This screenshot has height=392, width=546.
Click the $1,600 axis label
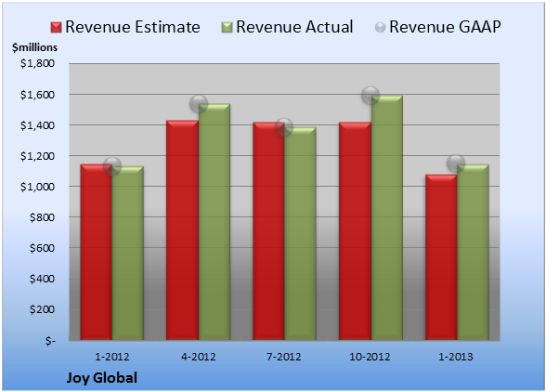click(x=37, y=95)
